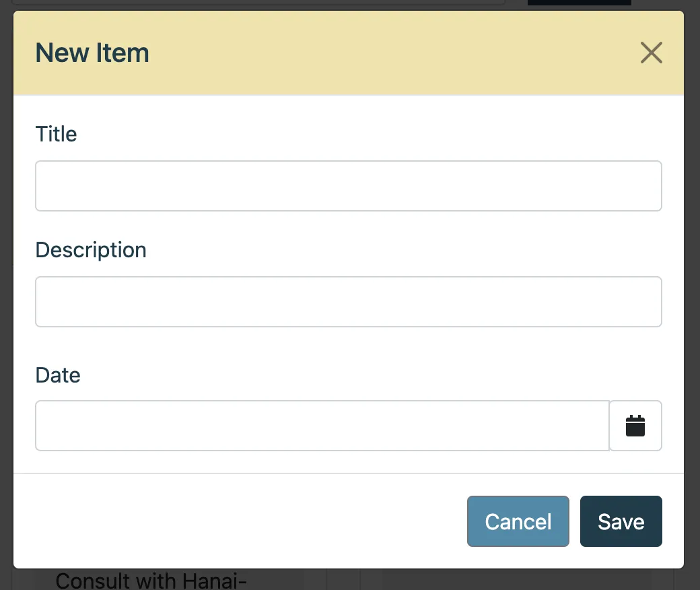Click the blank space between Description field and Date label
The width and height of the screenshot is (700, 590).
point(348,346)
